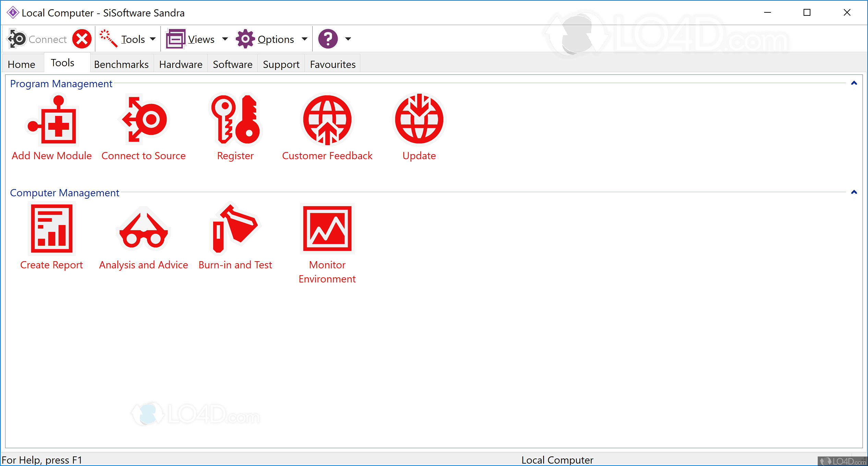Viewport: 868px width, 466px height.
Task: Click the Options gear icon
Action: pos(245,39)
